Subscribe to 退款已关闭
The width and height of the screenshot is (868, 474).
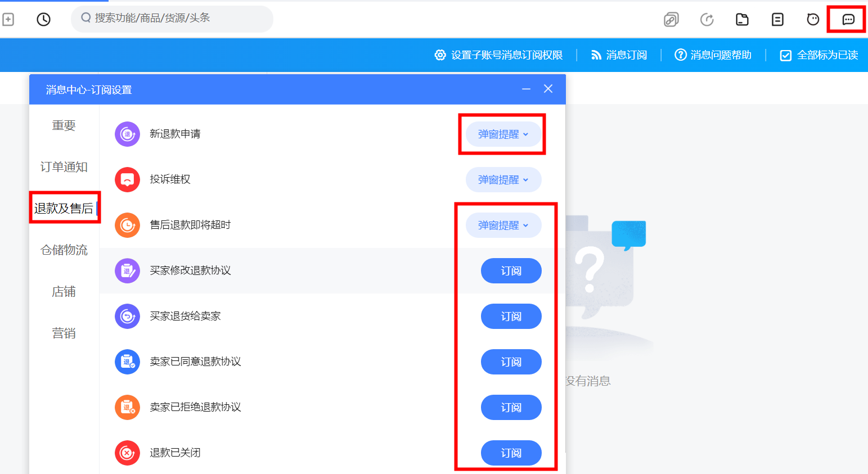tap(511, 453)
